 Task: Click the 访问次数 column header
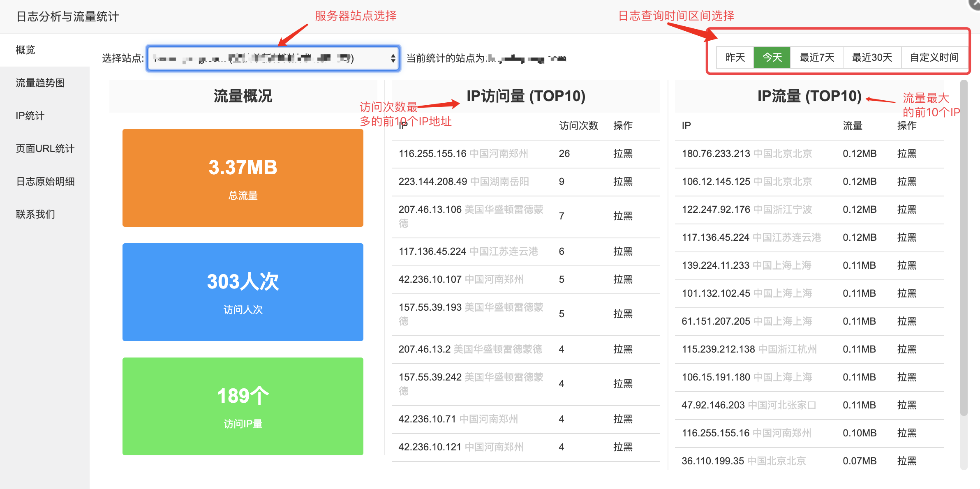578,126
